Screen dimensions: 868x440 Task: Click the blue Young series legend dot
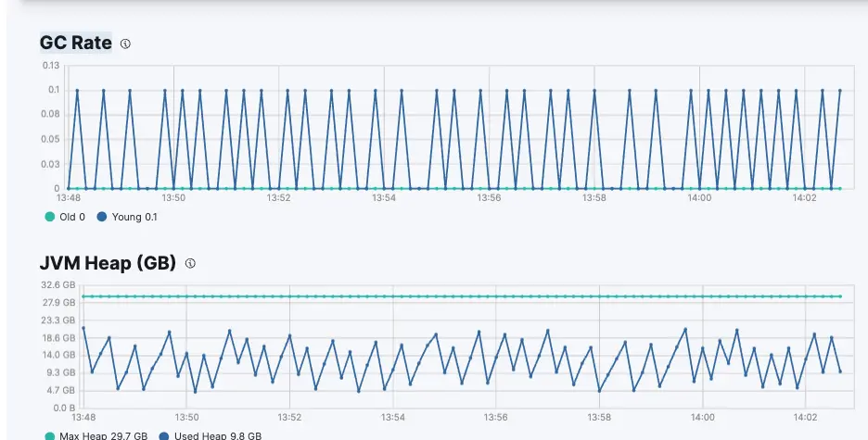(102, 217)
